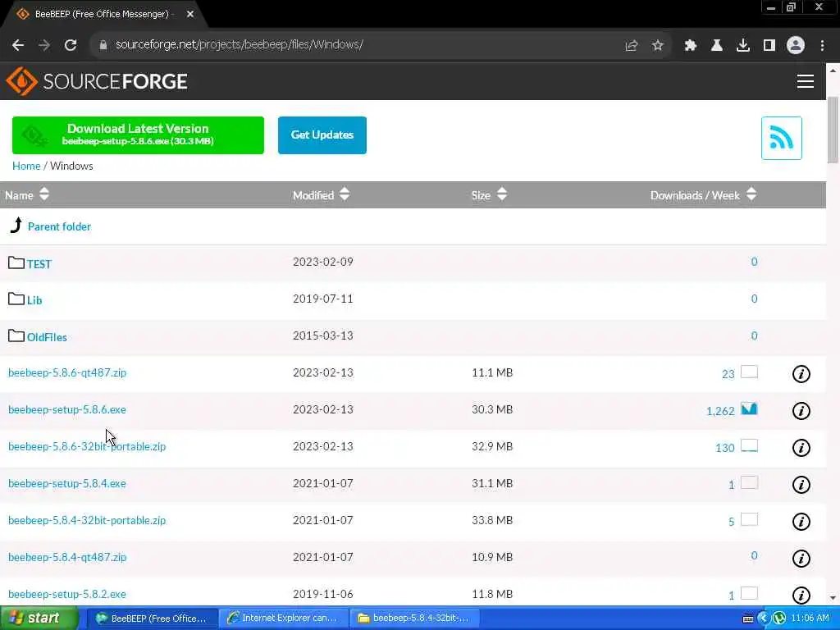This screenshot has width=840, height=630.
Task: Close the BeeBEEP browser tab
Action: click(190, 14)
